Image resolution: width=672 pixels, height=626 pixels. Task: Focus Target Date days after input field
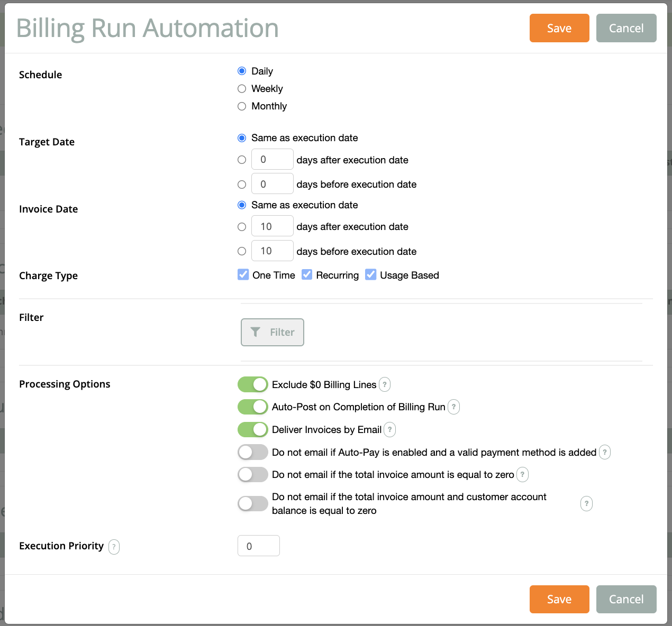(273, 159)
